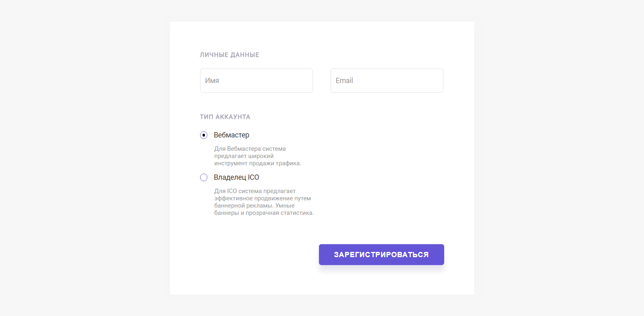Select the Владелец ICO radio button
The image size is (644, 316).
[x=204, y=177]
